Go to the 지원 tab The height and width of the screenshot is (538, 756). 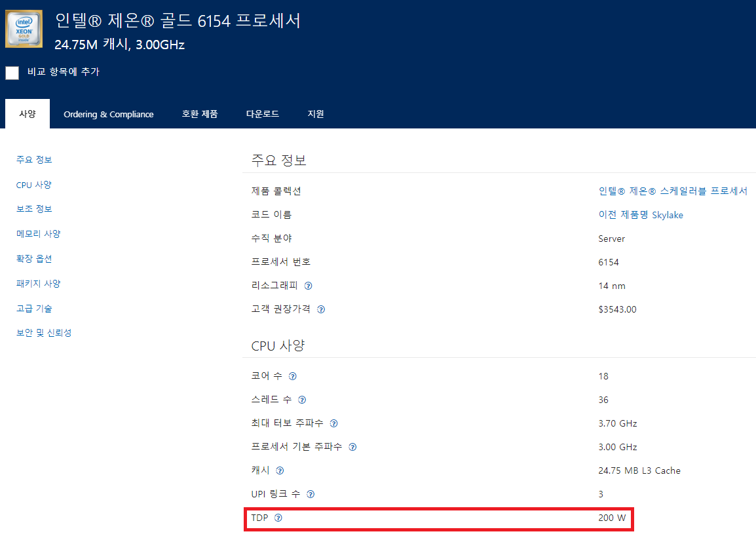click(316, 114)
